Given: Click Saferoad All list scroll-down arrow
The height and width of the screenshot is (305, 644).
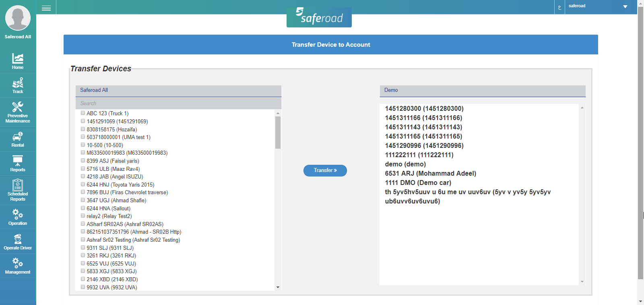Looking at the screenshot, I should 278,287.
